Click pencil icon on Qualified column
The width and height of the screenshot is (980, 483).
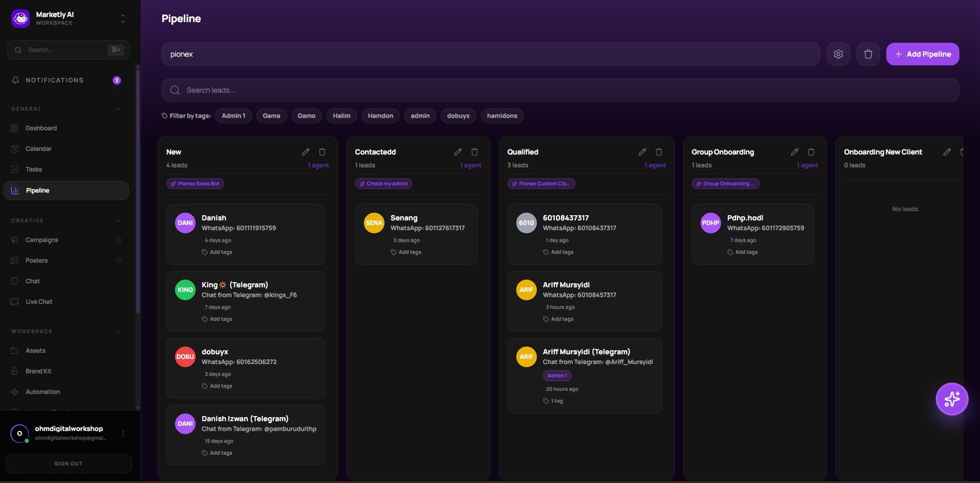click(x=642, y=152)
